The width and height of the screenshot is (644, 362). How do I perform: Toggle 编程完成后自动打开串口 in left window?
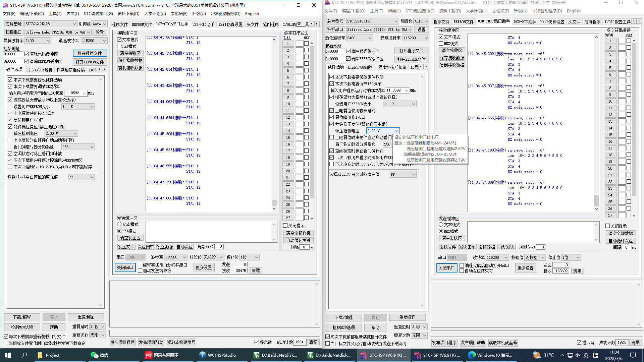[140, 265]
